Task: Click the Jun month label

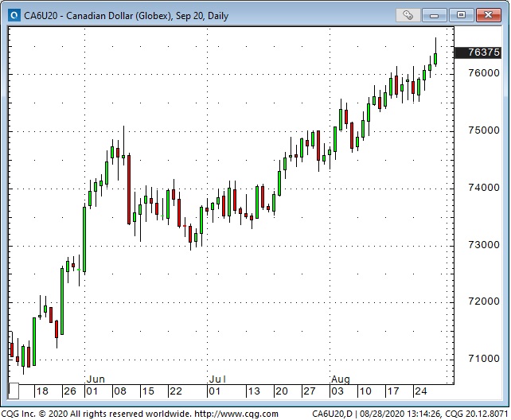Action: [x=96, y=379]
